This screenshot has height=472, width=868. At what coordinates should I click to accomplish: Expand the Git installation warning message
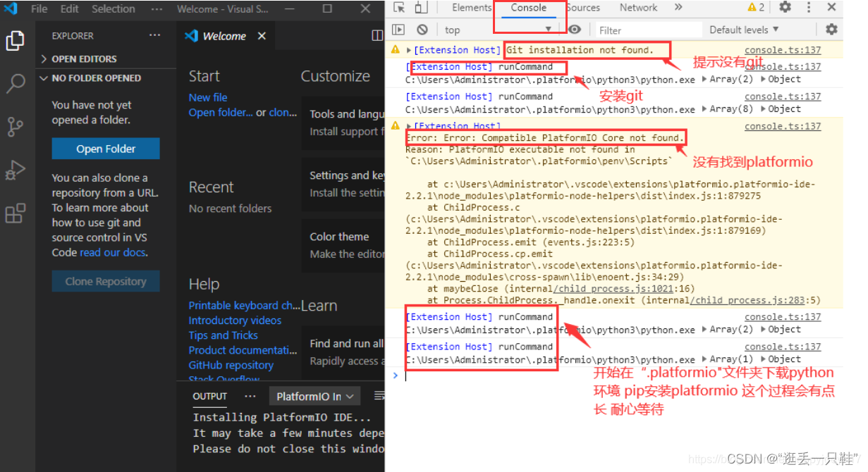(409, 50)
